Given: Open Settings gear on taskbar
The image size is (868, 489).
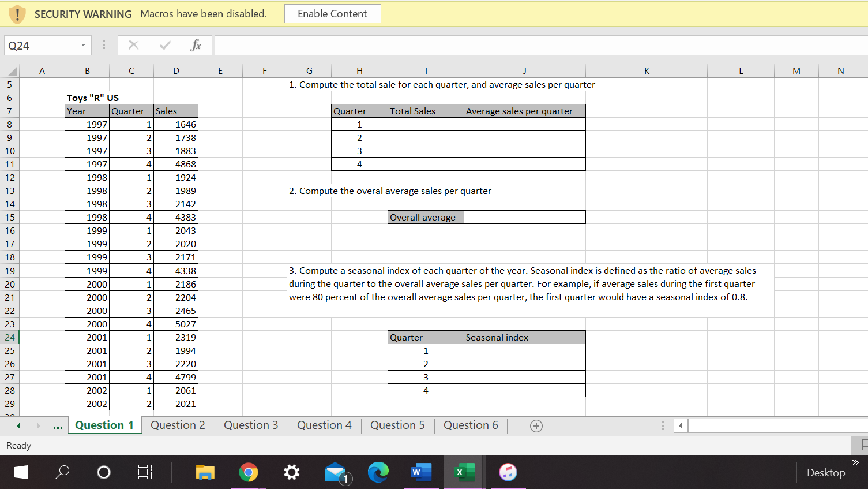Looking at the screenshot, I should coord(292,472).
